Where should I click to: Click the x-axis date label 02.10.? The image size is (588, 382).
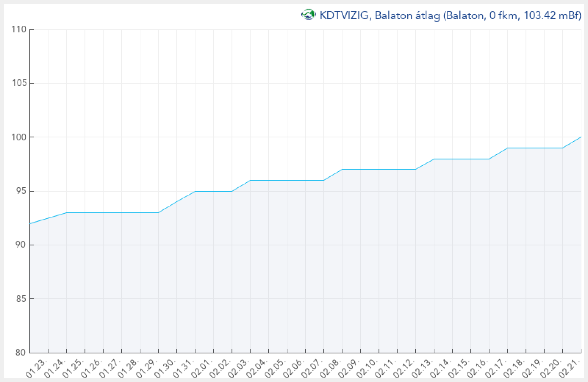pos(367,369)
